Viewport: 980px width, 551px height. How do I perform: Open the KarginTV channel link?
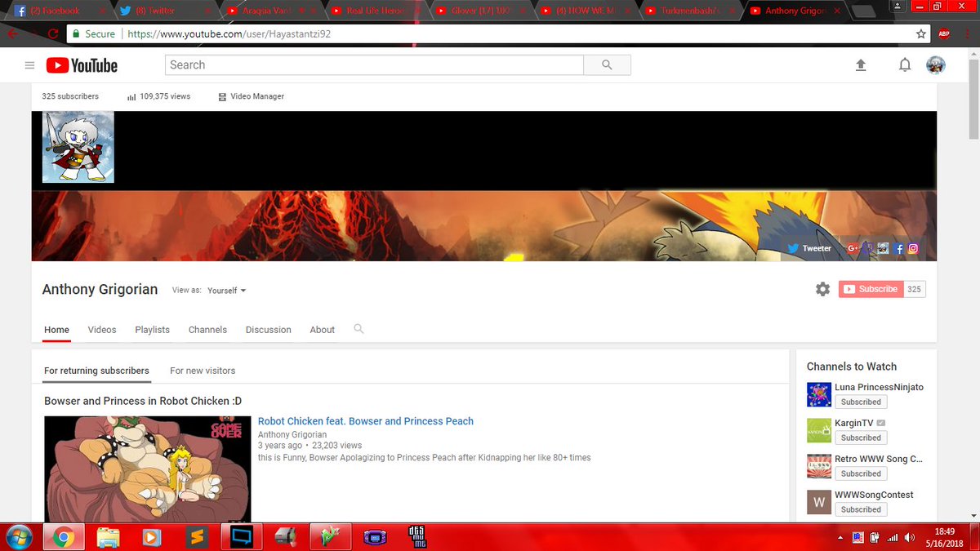tap(853, 424)
